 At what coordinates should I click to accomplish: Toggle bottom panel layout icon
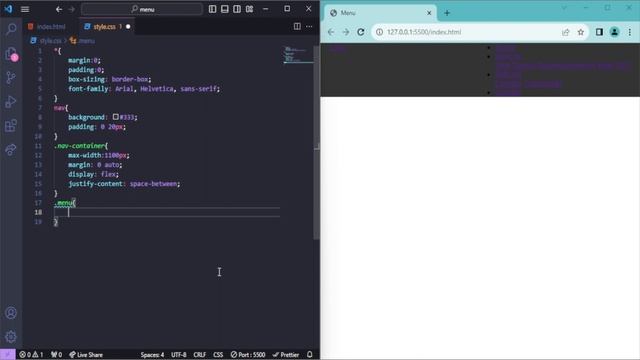(224, 9)
